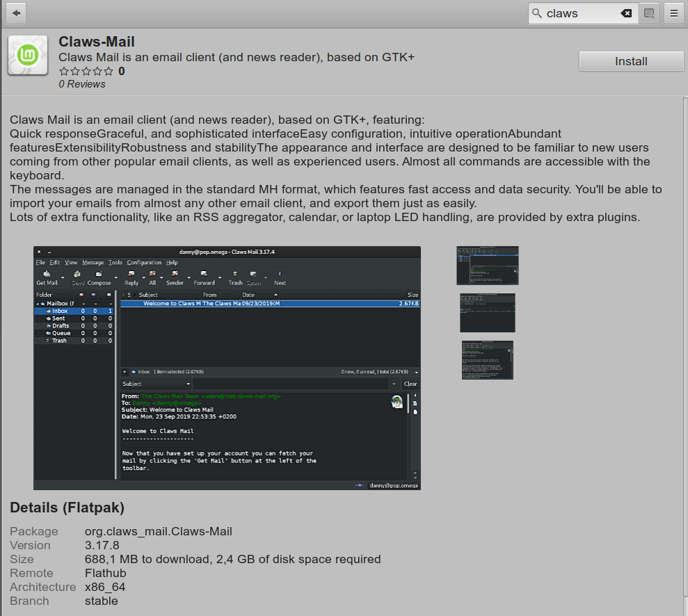Click package name 'org.claws_mail.Claws-Mail'
The width and height of the screenshot is (688, 616).
(x=159, y=531)
